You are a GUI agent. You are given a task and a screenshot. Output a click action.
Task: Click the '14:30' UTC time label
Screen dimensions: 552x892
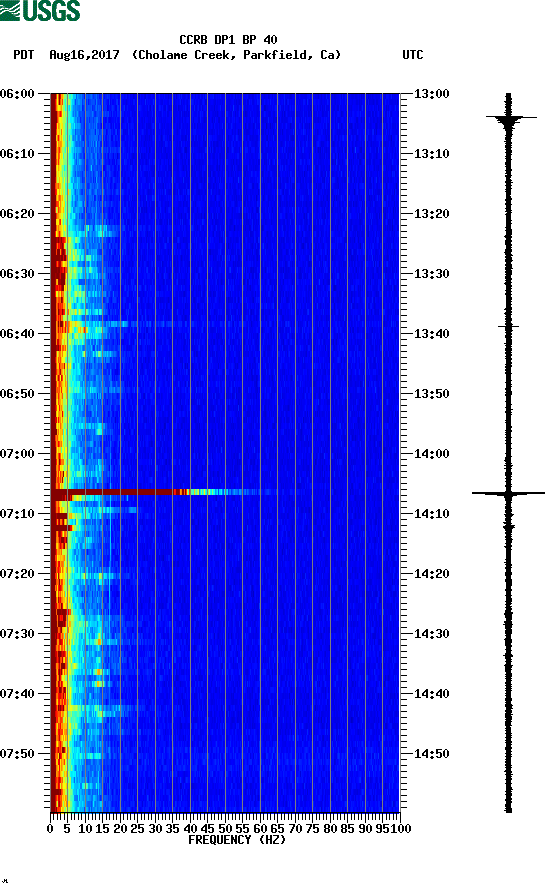click(431, 634)
